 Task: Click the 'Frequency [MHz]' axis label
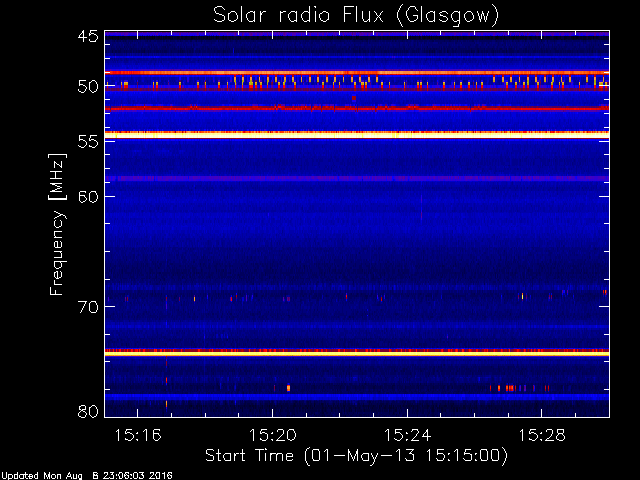pos(57,224)
